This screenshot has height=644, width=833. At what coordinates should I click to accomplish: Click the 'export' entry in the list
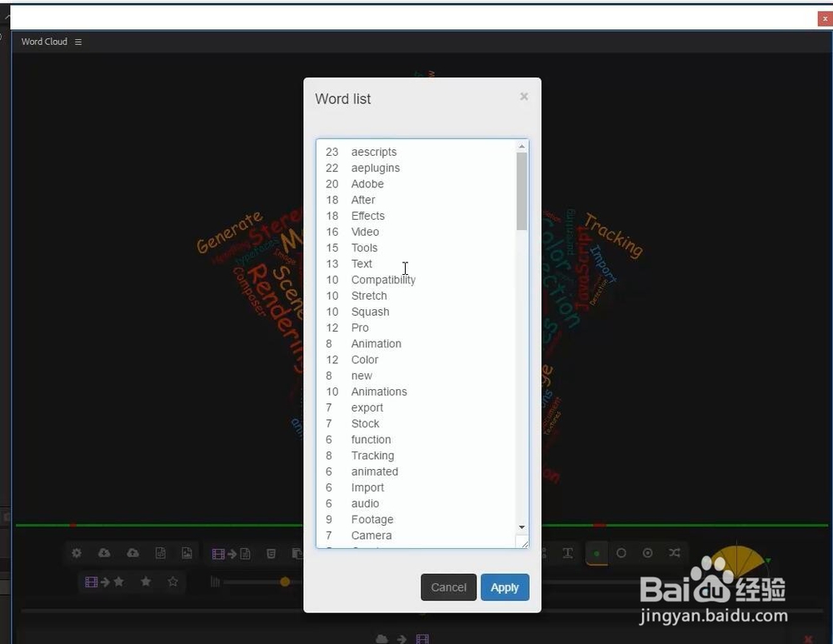click(367, 407)
